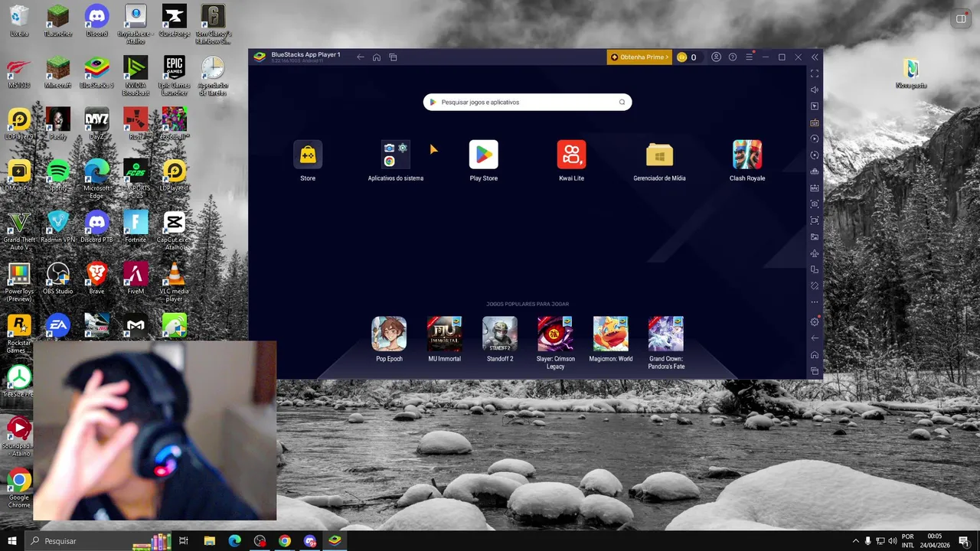980x551 pixels.
Task: Open Gerenciador de Mídia
Action: (659, 155)
